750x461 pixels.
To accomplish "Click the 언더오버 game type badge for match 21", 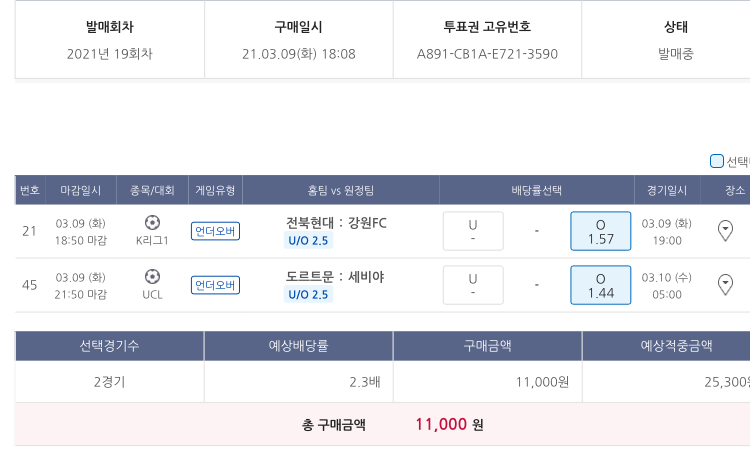I will (215, 231).
